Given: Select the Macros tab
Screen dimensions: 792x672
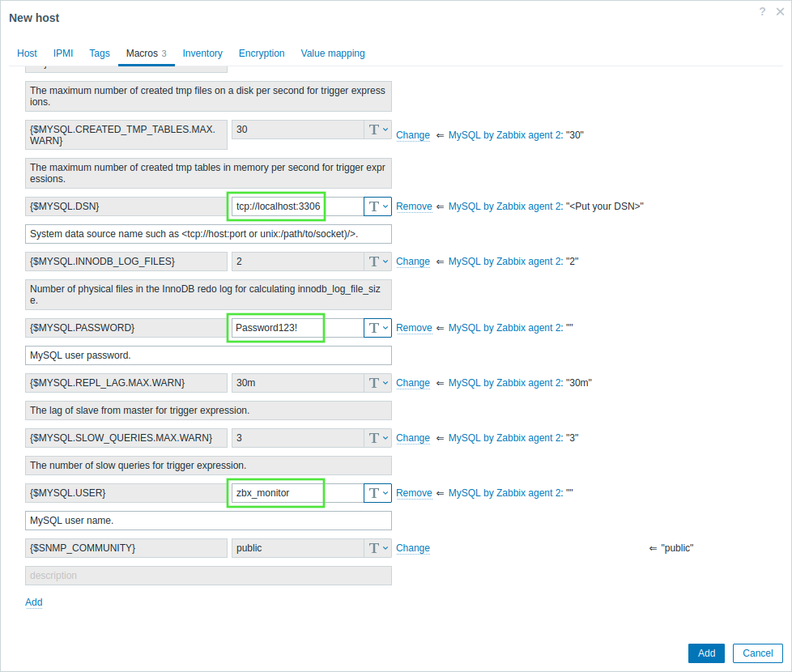Looking at the screenshot, I should pyautogui.click(x=146, y=53).
